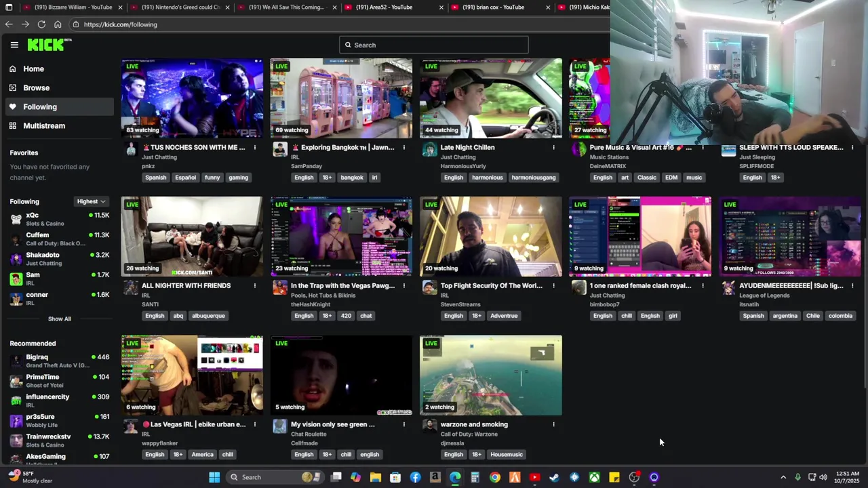Open File Explorer from taskbar

[x=375, y=477]
